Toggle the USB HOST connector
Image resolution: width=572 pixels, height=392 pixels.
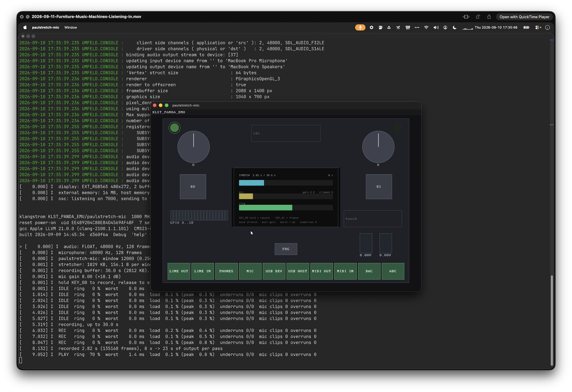[298, 271]
